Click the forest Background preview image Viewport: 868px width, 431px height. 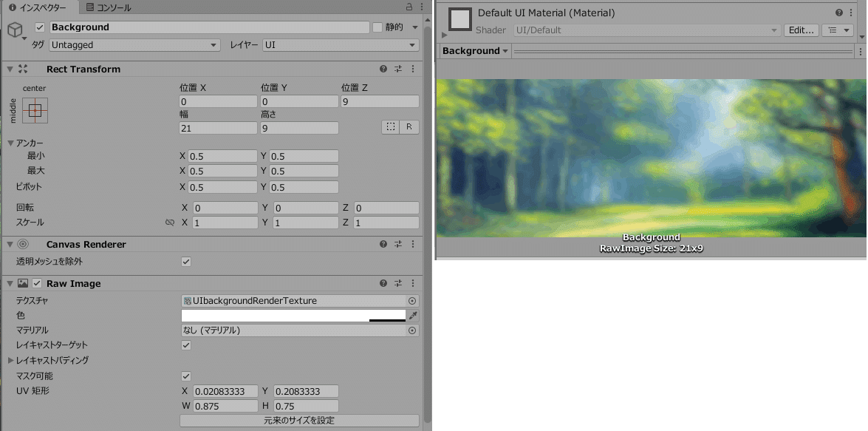pos(651,158)
